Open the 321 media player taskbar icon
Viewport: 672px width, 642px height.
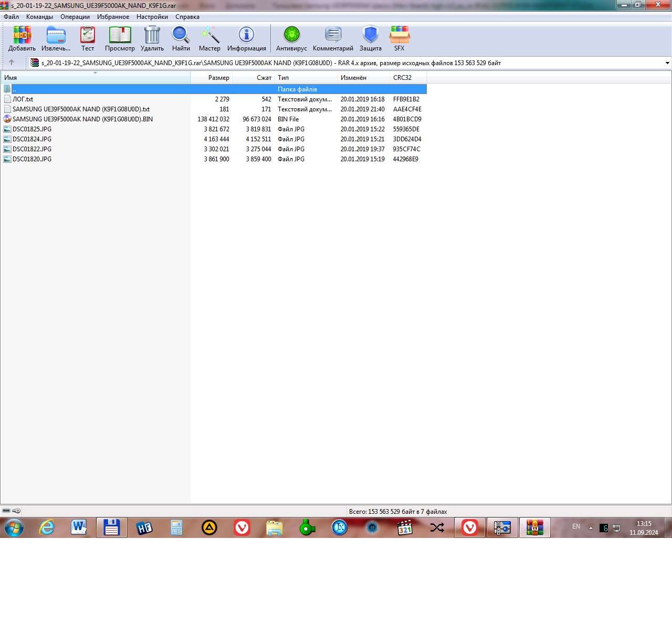click(405, 527)
